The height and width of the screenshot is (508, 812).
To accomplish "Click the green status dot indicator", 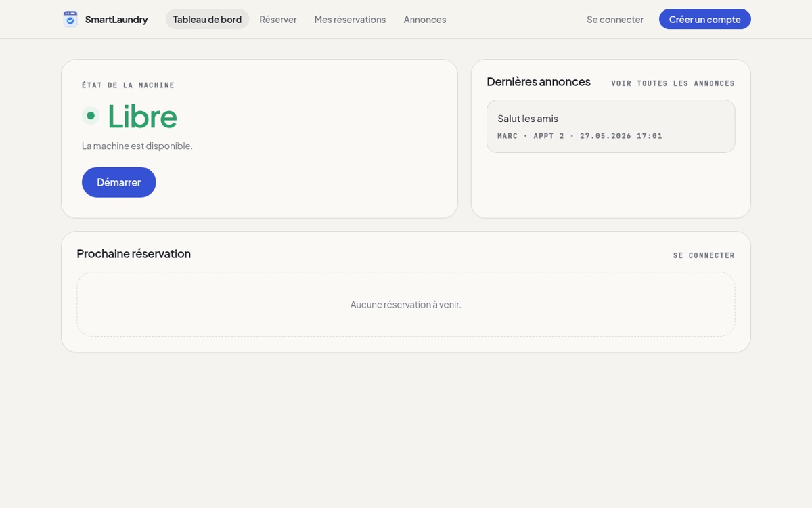I will point(91,116).
